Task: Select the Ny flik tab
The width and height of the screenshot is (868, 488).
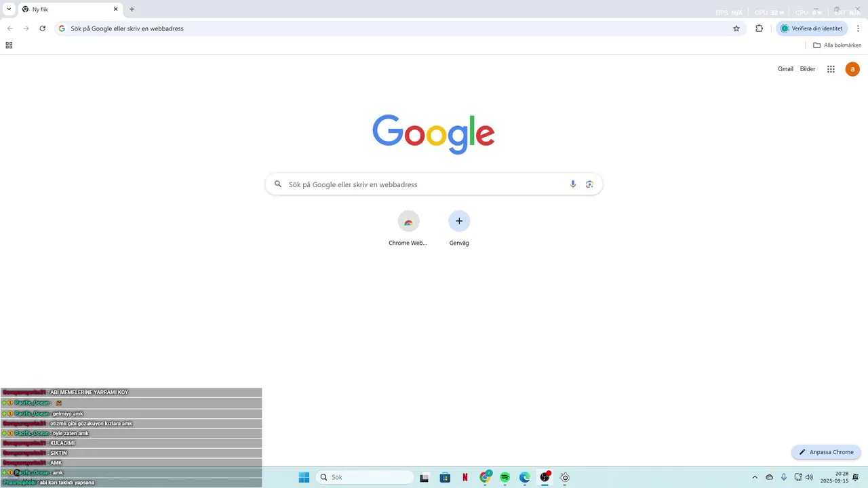Action: point(71,9)
